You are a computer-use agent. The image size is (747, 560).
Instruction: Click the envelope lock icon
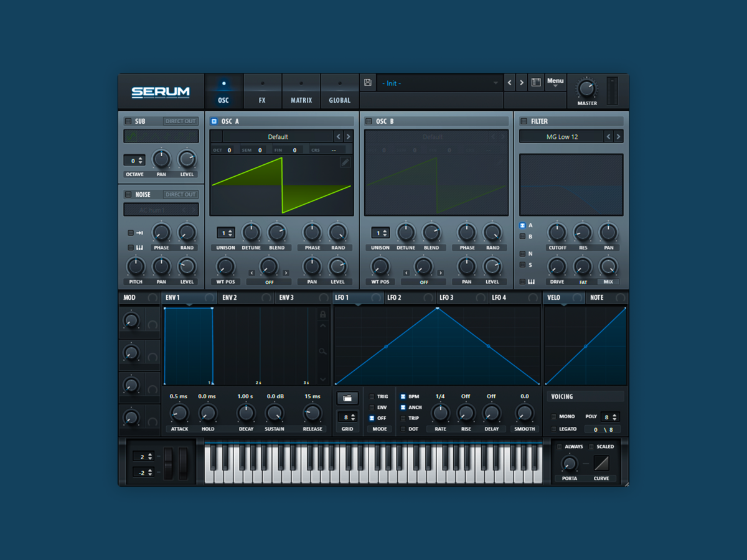[322, 314]
